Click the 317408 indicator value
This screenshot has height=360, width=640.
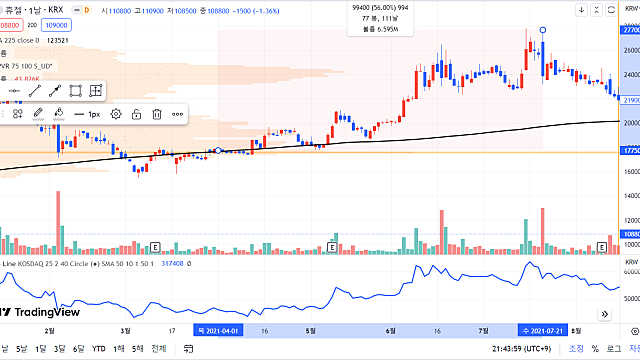coord(172,264)
